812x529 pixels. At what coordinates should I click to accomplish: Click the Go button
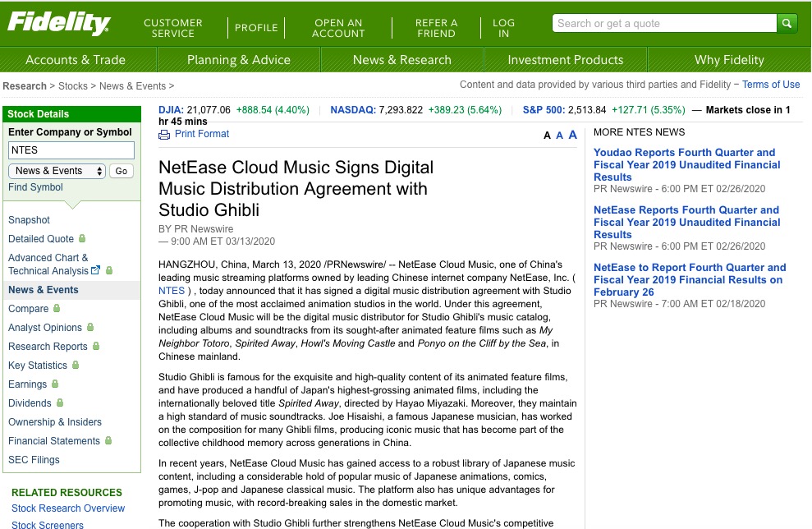[122, 171]
